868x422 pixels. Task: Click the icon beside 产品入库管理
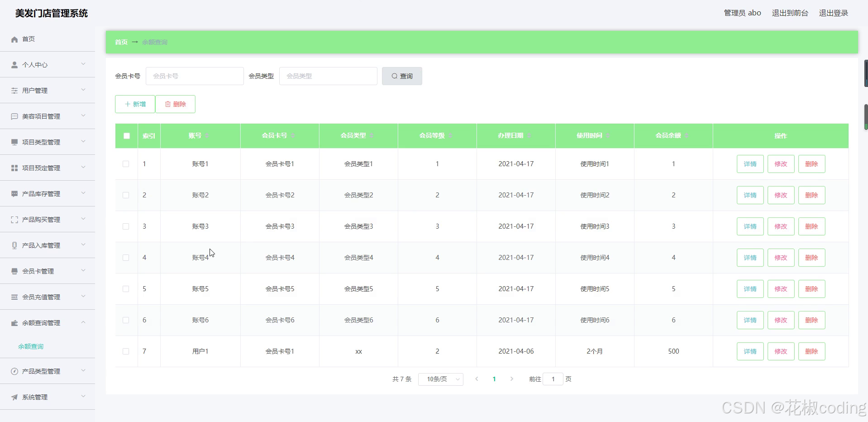pos(14,245)
